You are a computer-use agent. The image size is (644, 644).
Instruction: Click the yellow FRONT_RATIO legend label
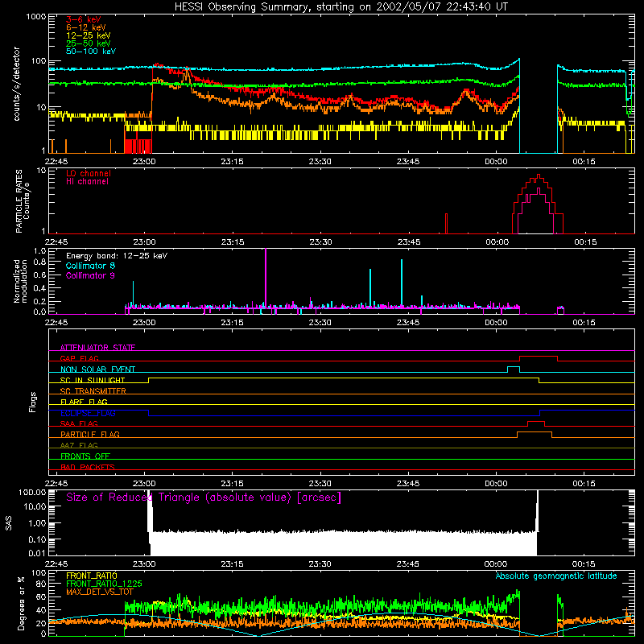pos(92,576)
